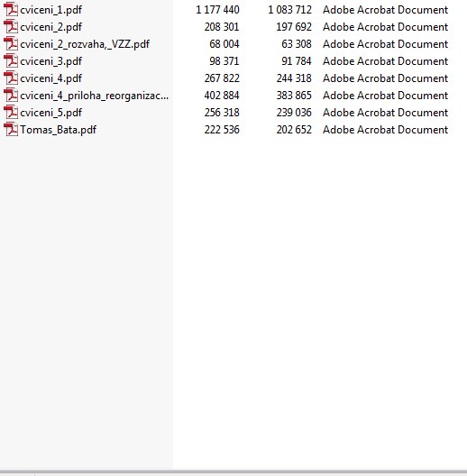Select the Tomas_Bata.pdf file name
467x476 pixels.
58,130
